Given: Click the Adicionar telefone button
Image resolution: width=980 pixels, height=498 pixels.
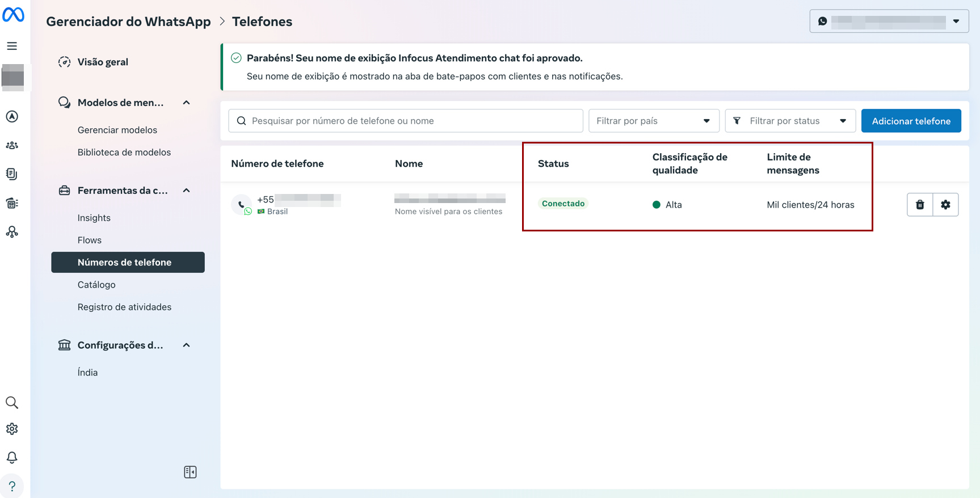Looking at the screenshot, I should (x=911, y=121).
